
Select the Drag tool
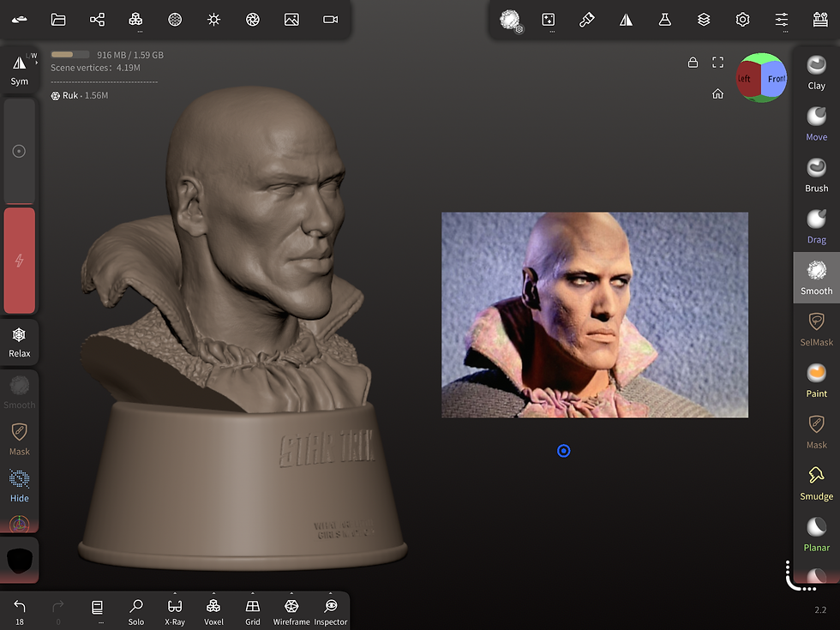816,227
